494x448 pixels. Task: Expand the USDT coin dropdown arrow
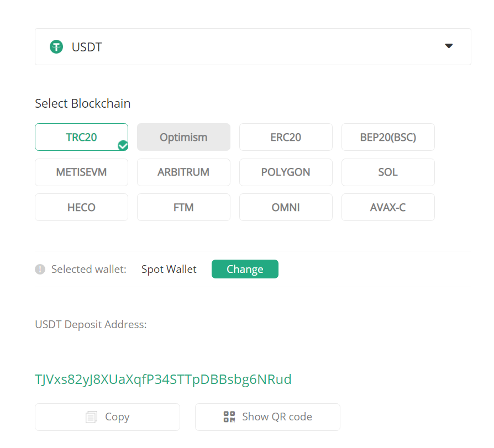point(449,46)
